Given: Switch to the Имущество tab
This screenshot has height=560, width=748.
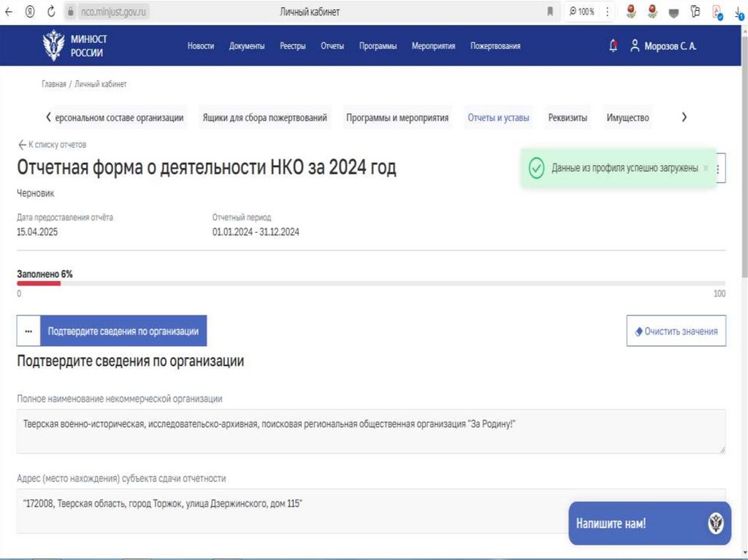Looking at the screenshot, I should [x=627, y=118].
